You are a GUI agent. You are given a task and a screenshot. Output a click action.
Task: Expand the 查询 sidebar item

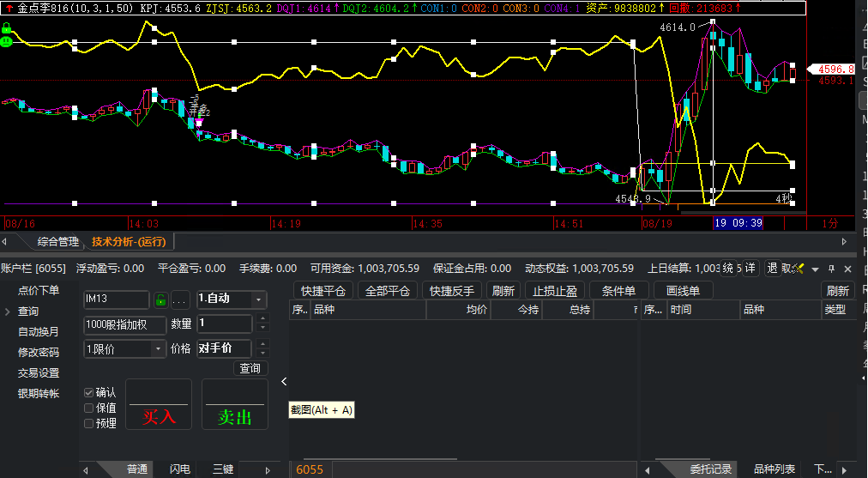[8, 312]
